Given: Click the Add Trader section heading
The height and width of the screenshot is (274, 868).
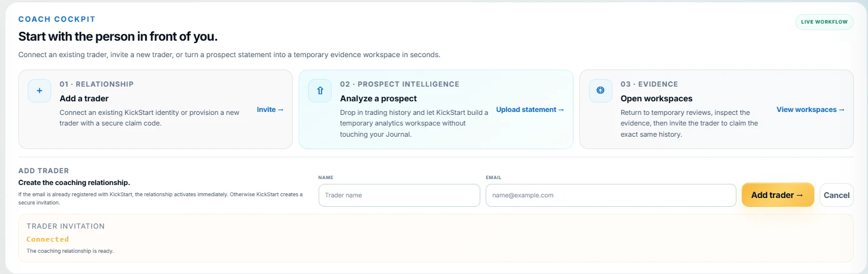Looking at the screenshot, I should coord(44,171).
